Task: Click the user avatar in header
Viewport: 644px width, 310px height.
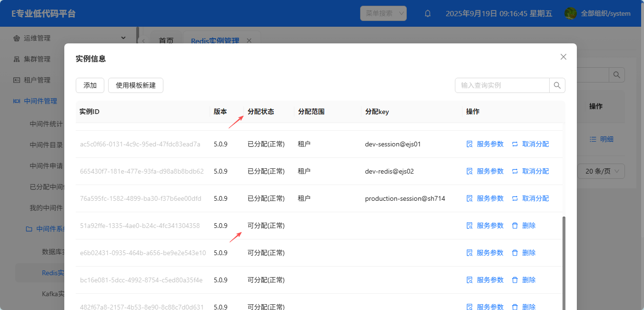Action: click(571, 13)
